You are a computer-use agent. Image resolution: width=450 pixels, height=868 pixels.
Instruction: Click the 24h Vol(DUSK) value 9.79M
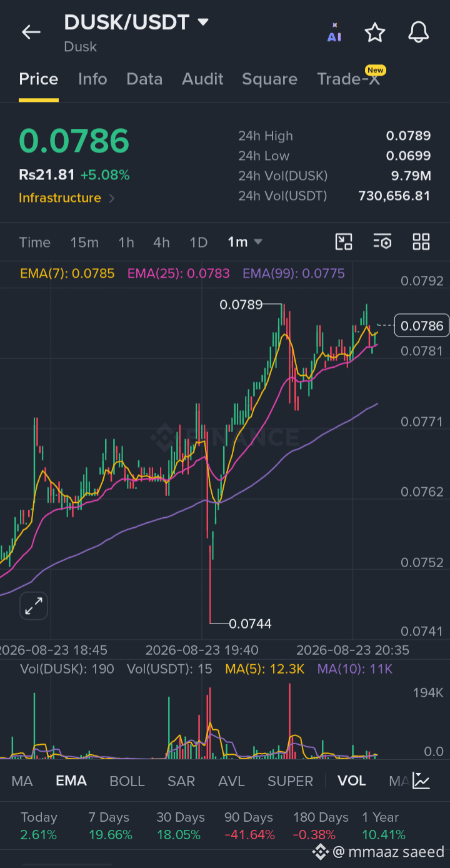tap(411, 176)
